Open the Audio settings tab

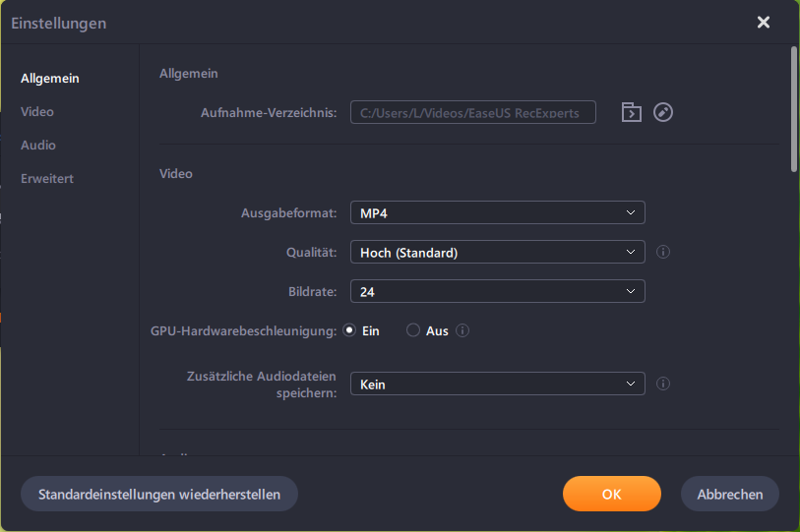(38, 146)
